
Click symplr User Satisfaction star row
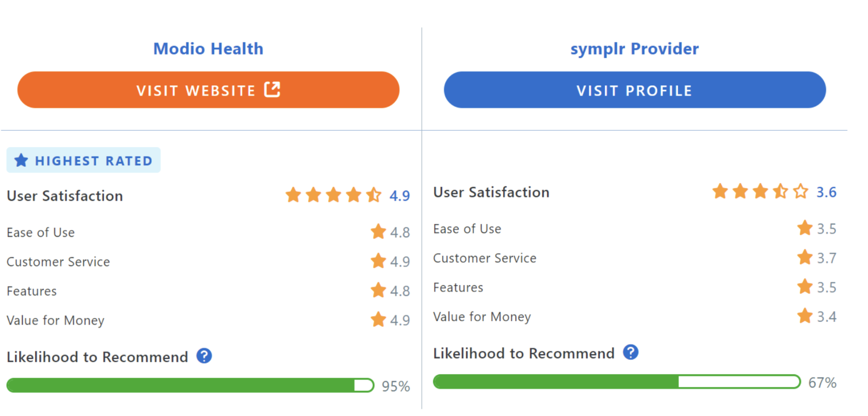(x=760, y=191)
